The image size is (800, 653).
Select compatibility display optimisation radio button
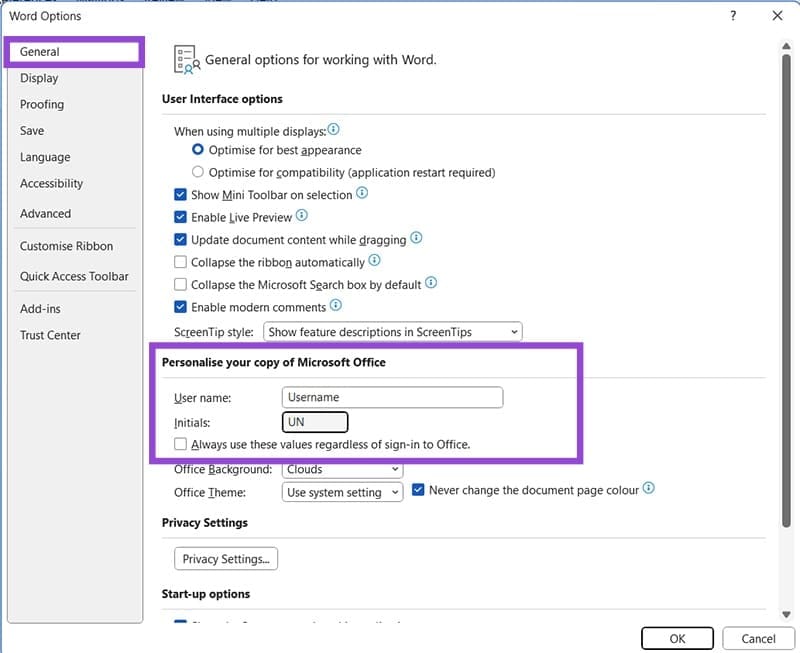click(198, 172)
